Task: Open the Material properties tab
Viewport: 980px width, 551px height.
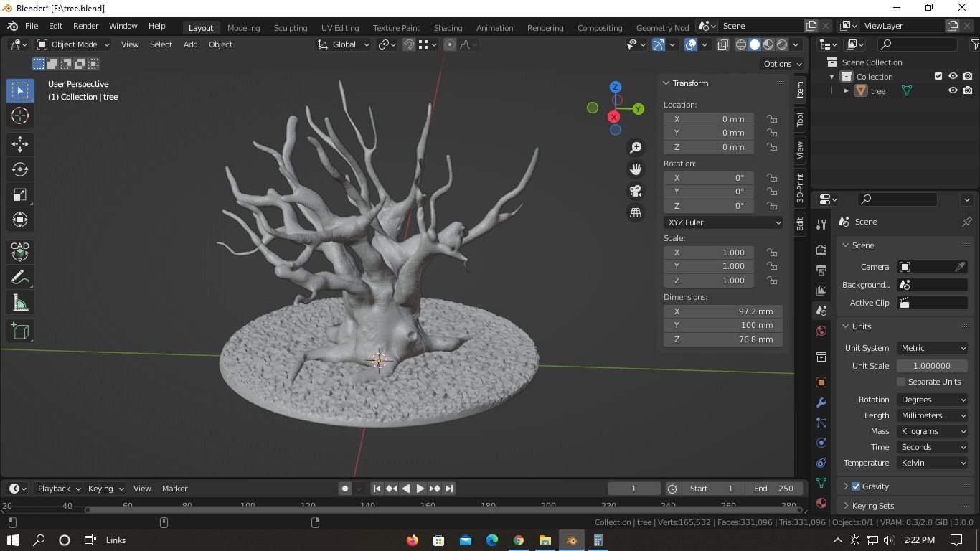Action: [x=821, y=503]
